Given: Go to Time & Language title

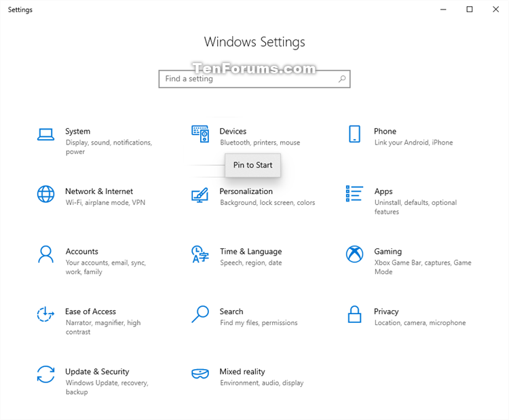Looking at the screenshot, I should click(250, 252).
